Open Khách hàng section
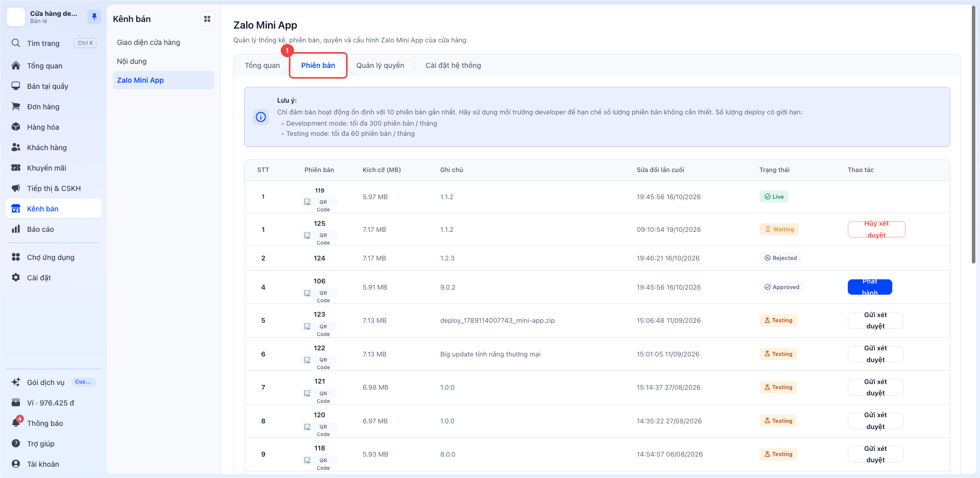 (x=54, y=148)
